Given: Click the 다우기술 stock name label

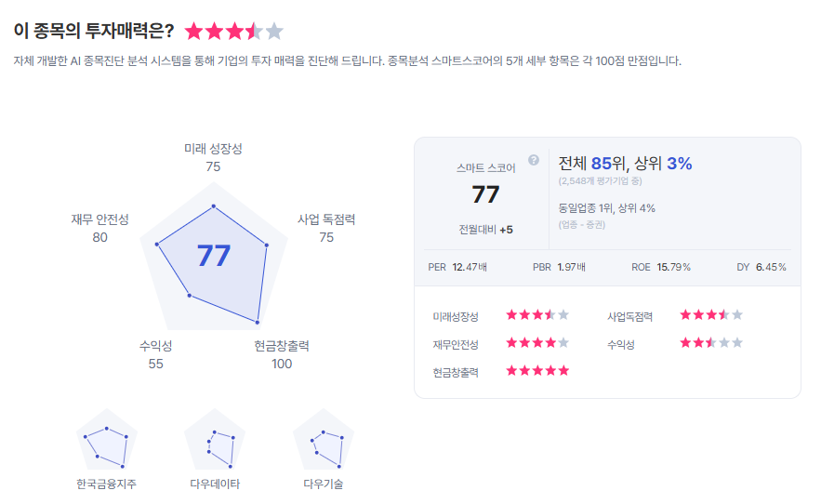Looking at the screenshot, I should (x=324, y=484).
